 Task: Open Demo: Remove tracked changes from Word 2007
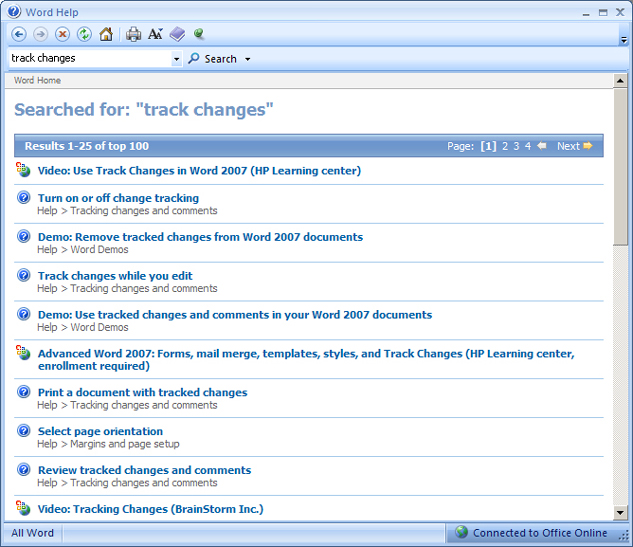coord(200,237)
